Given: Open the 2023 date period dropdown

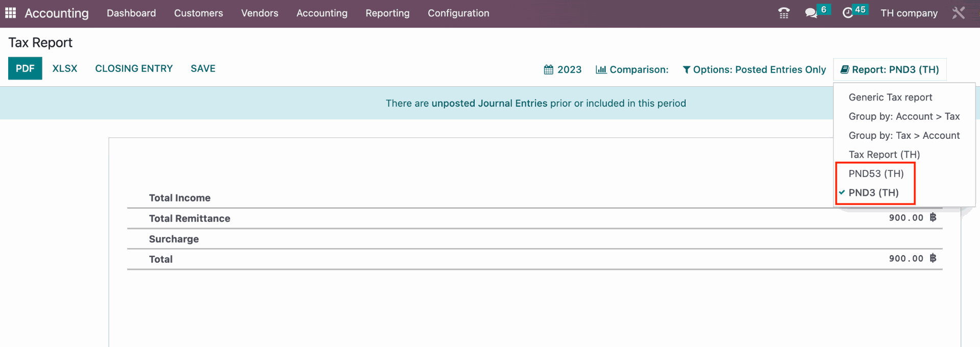Looking at the screenshot, I should pyautogui.click(x=562, y=69).
